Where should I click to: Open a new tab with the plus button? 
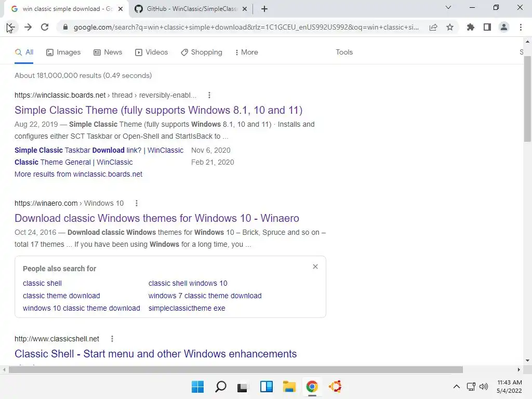[x=264, y=9]
